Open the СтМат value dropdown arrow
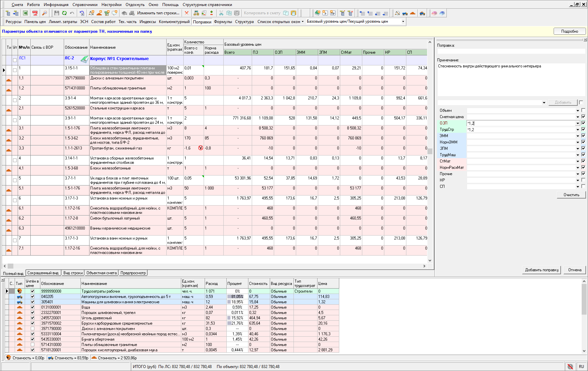This screenshot has height=371, width=588. [578, 161]
